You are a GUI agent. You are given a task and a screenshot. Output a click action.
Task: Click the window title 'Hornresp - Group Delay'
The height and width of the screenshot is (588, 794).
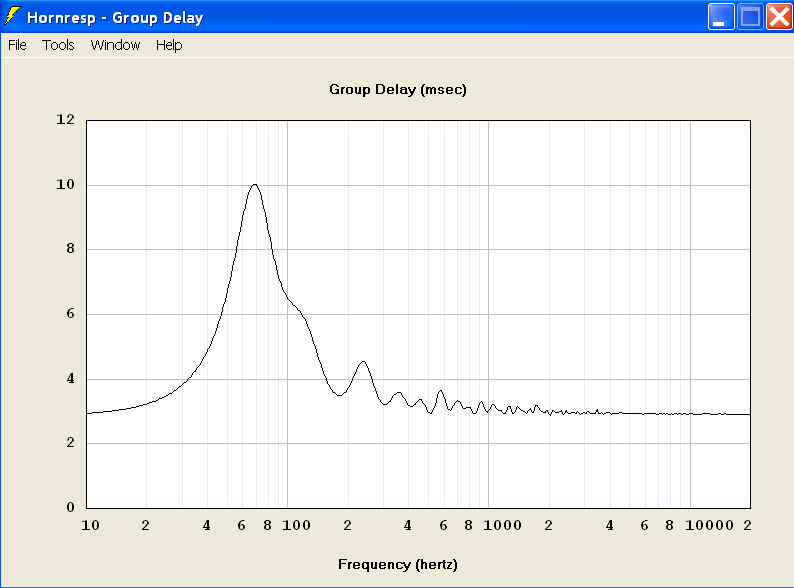pos(115,18)
